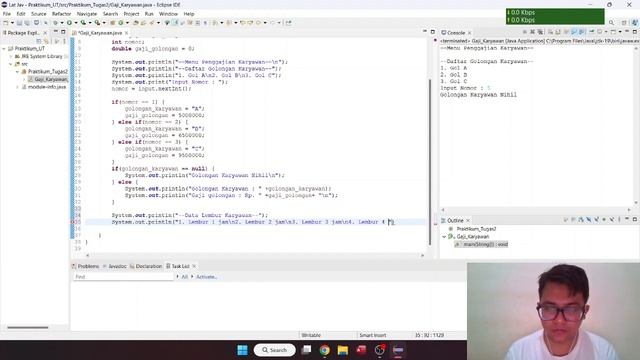The width and height of the screenshot is (640, 360).
Task: Click the Save All toolbar icon
Action: (x=27, y=23)
